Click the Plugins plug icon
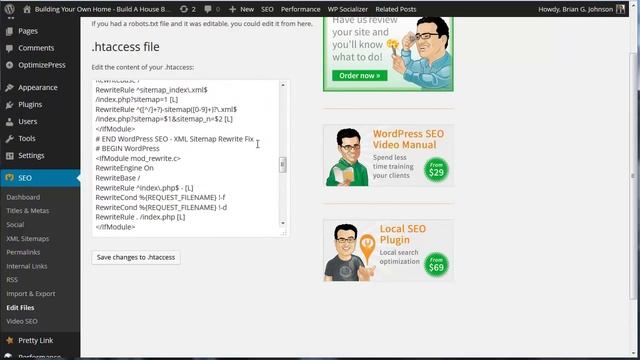This screenshot has height=360, width=640. (x=9, y=104)
